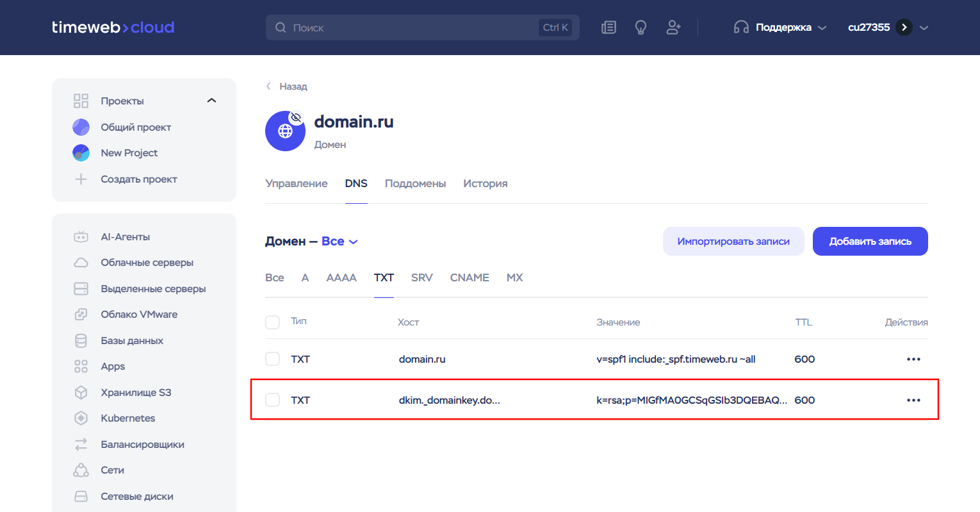Filter records by CNAME tab
980x512 pixels.
pos(470,277)
